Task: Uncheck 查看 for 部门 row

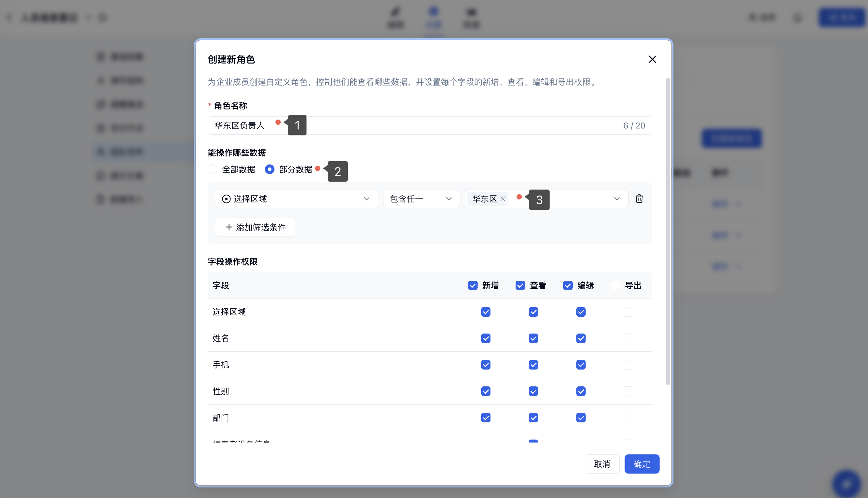Action: pyautogui.click(x=533, y=418)
